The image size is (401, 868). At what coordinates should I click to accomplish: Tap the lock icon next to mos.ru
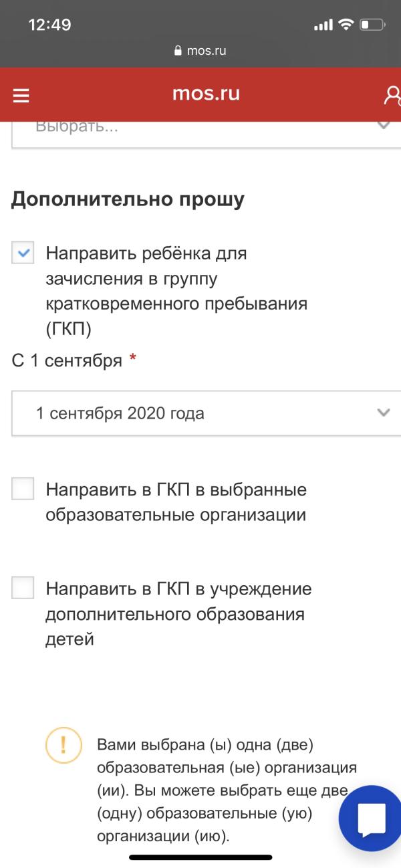tap(176, 49)
